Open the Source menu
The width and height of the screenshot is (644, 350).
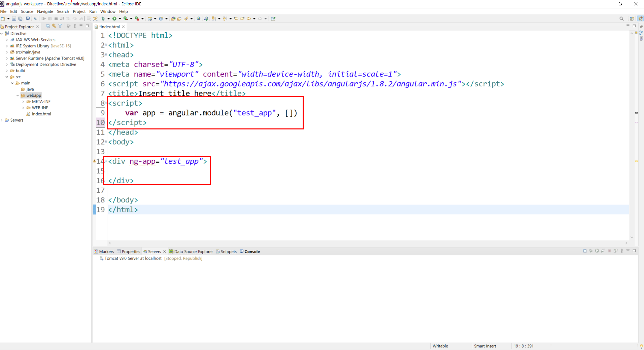[x=27, y=11]
